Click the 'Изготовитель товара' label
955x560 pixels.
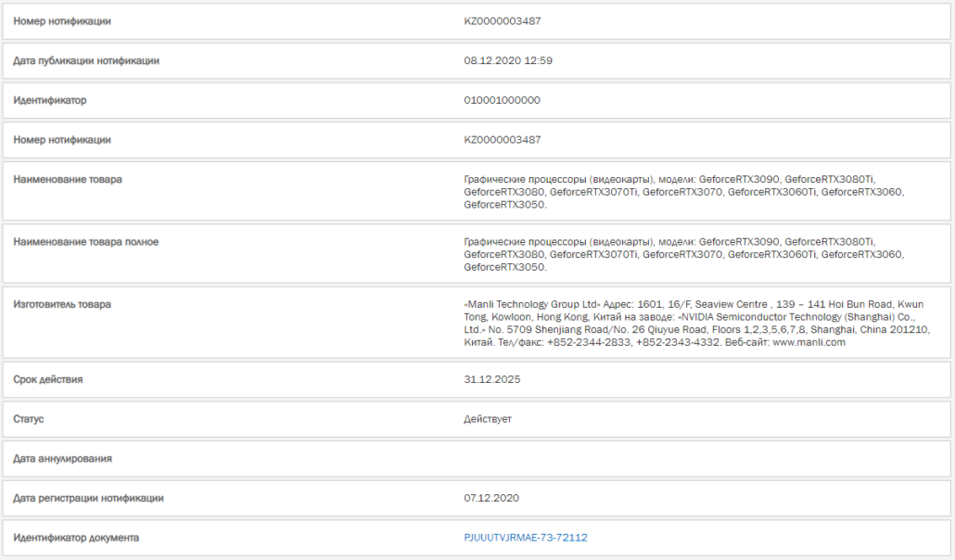[x=62, y=304]
